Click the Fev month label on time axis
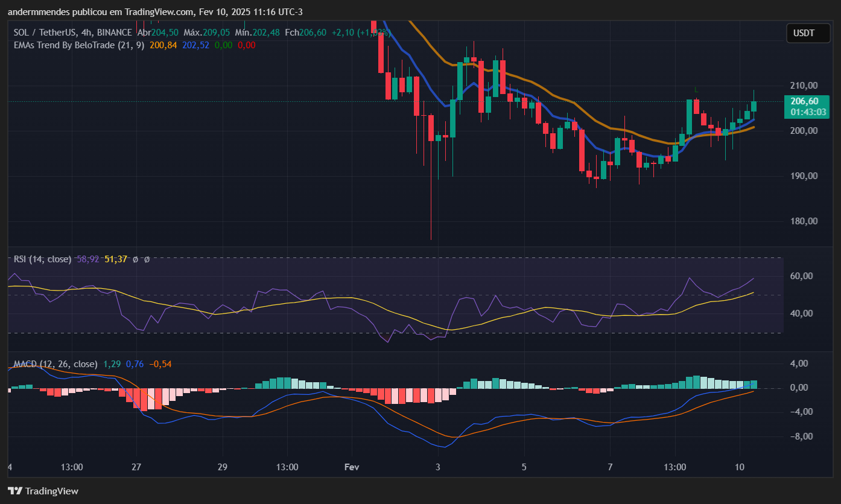The width and height of the screenshot is (841, 504). (352, 467)
